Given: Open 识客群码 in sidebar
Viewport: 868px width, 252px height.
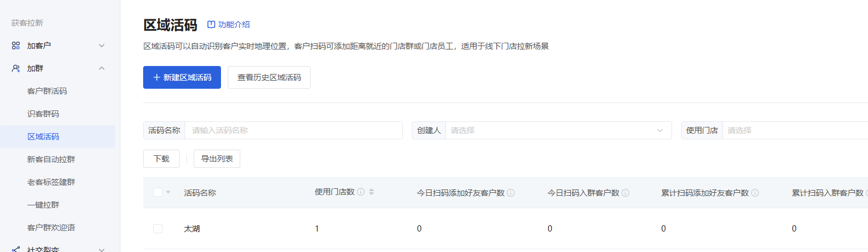Looking at the screenshot, I should pos(43,114).
